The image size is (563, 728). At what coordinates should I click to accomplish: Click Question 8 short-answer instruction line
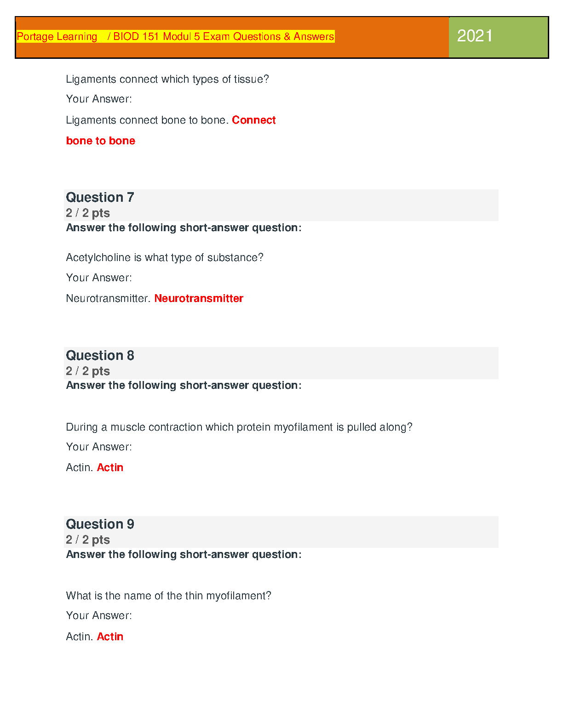point(184,385)
